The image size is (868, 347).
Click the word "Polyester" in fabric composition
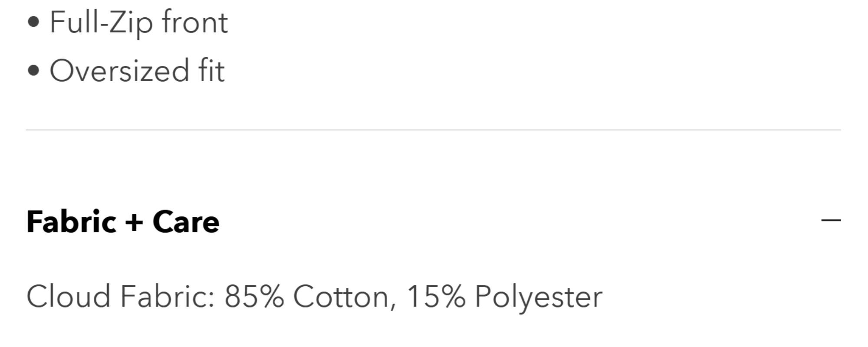(538, 297)
